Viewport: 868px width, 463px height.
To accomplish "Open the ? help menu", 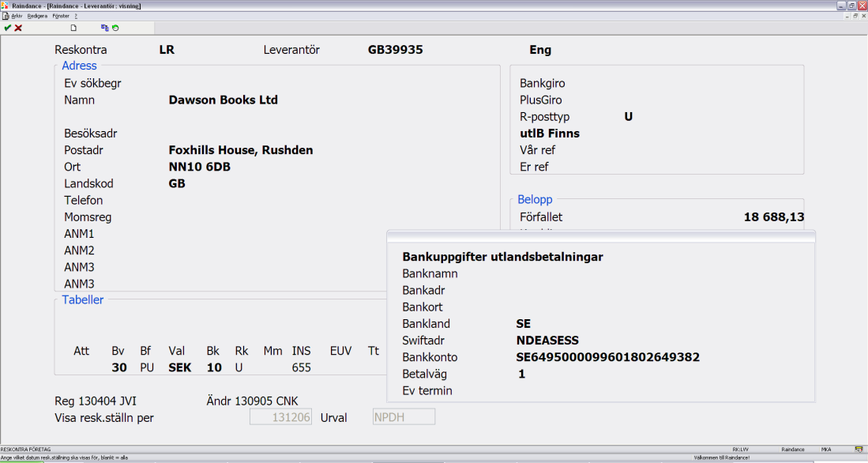I will 76,16.
